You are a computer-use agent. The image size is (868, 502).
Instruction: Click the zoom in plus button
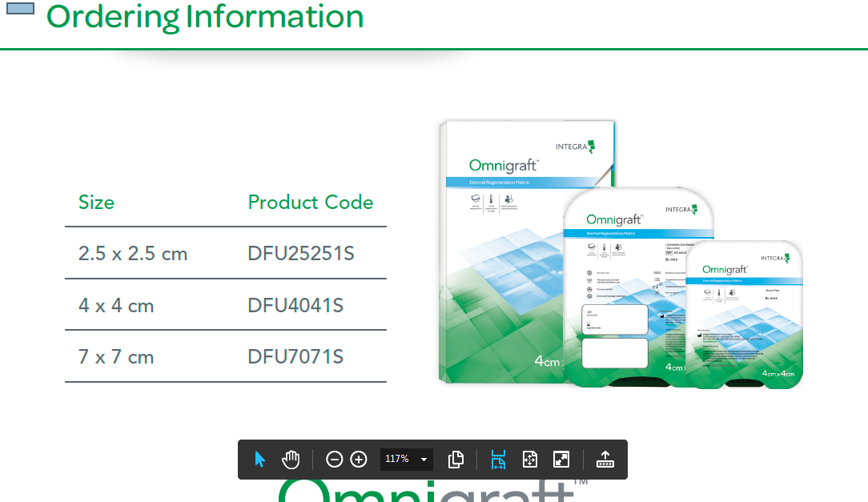click(359, 460)
